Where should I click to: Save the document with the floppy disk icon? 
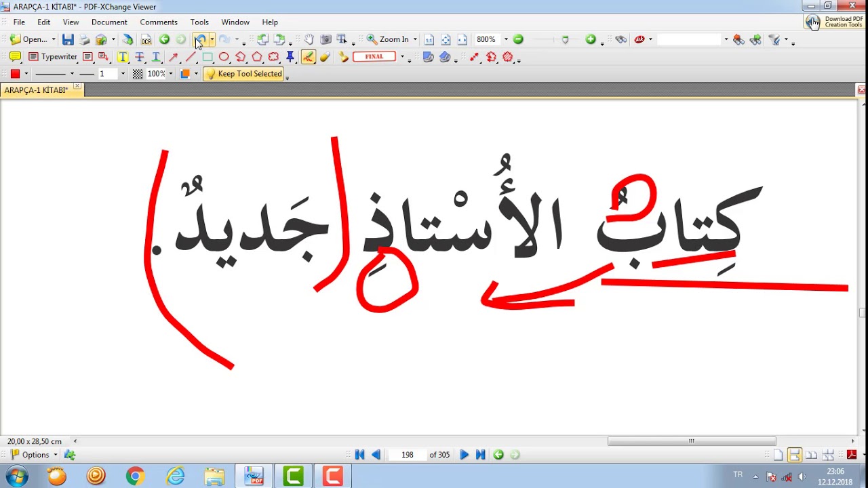pos(68,39)
